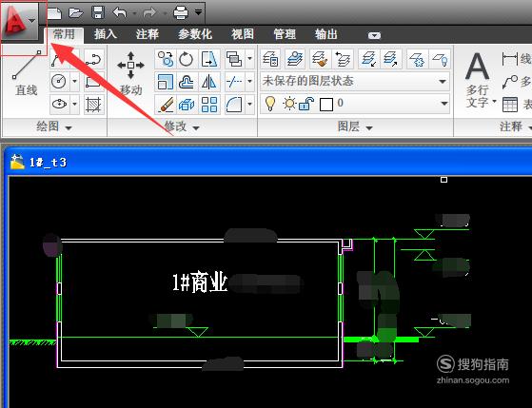Click the Bring to Front draw order icon
532x408 pixels.
[x=234, y=59]
